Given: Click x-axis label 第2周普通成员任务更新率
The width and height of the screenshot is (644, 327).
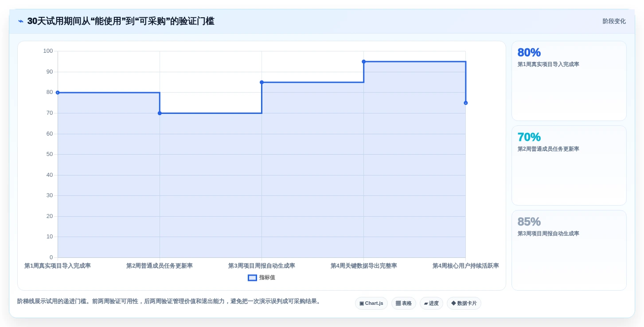Looking at the screenshot, I should coord(160,266).
